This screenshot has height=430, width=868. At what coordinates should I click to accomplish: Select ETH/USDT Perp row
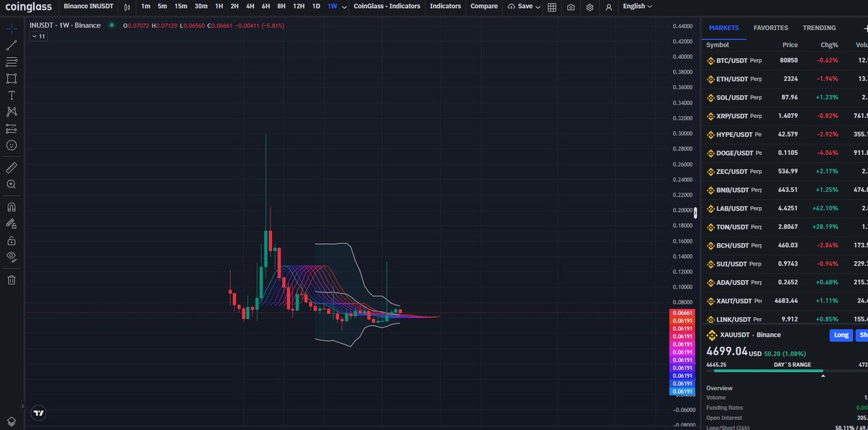785,79
